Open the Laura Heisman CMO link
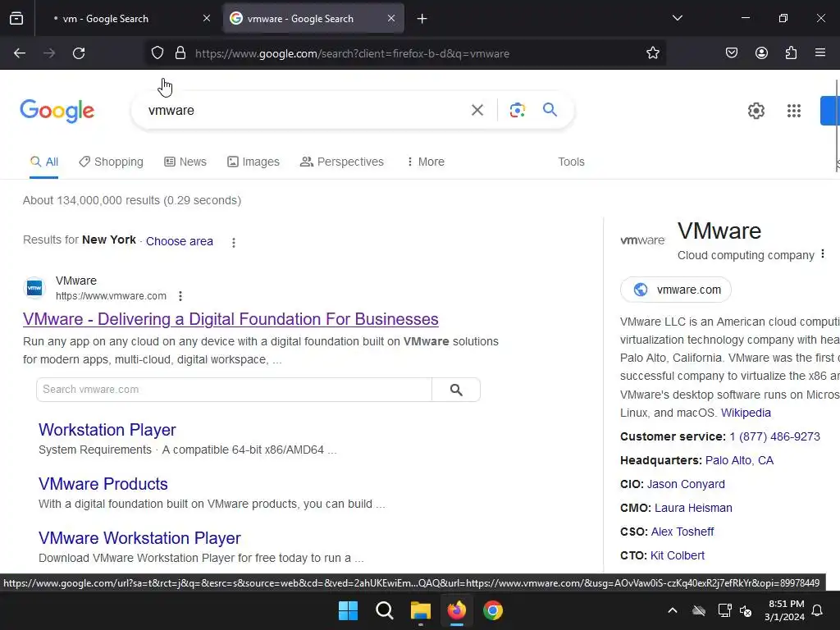This screenshot has width=840, height=630. point(693,508)
